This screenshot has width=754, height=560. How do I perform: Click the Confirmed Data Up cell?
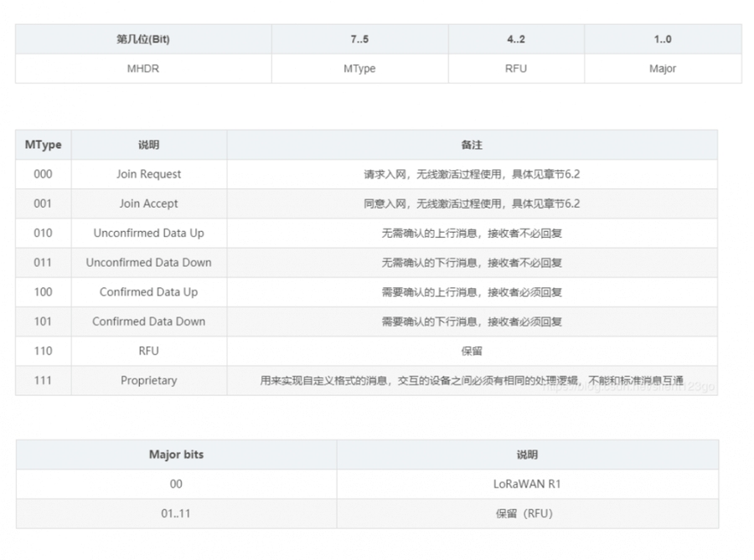tap(148, 292)
